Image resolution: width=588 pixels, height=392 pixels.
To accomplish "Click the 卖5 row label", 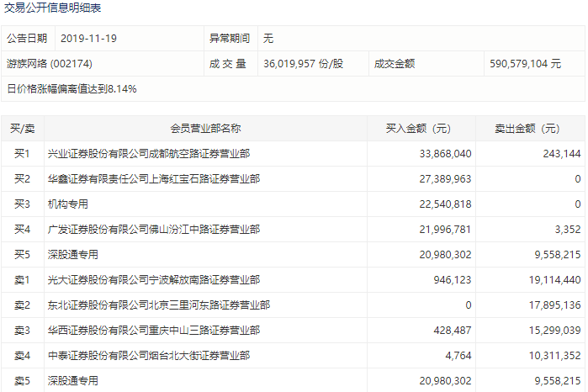I will [22, 381].
